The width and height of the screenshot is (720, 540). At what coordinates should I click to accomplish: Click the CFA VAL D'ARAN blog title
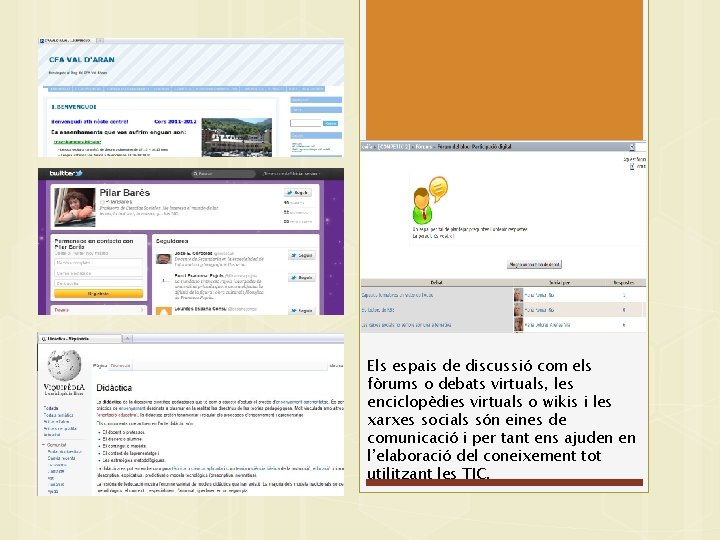coord(82,60)
